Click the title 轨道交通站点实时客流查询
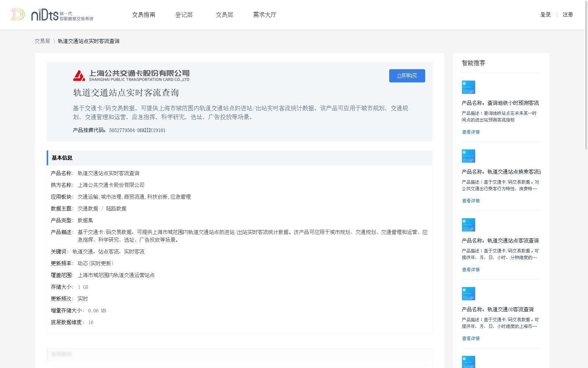Viewport: 588px width, 368px height. (x=126, y=93)
